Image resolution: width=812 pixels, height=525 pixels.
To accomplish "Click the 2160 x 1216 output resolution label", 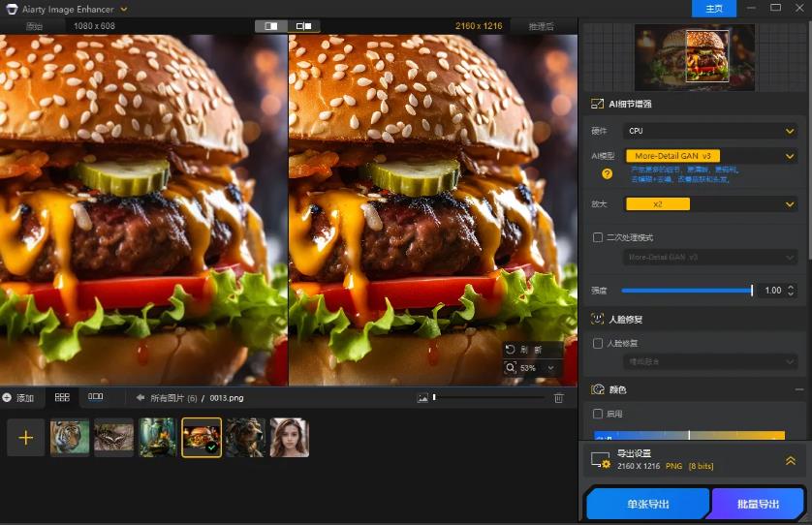I will 479,26.
